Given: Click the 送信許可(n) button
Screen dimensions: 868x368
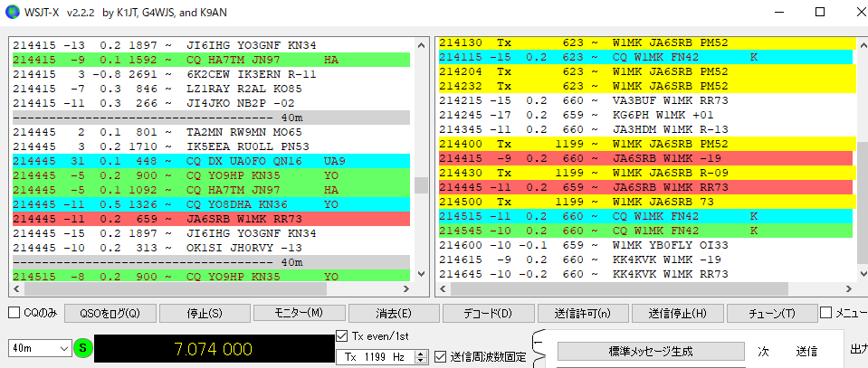Looking at the screenshot, I should (x=582, y=313).
